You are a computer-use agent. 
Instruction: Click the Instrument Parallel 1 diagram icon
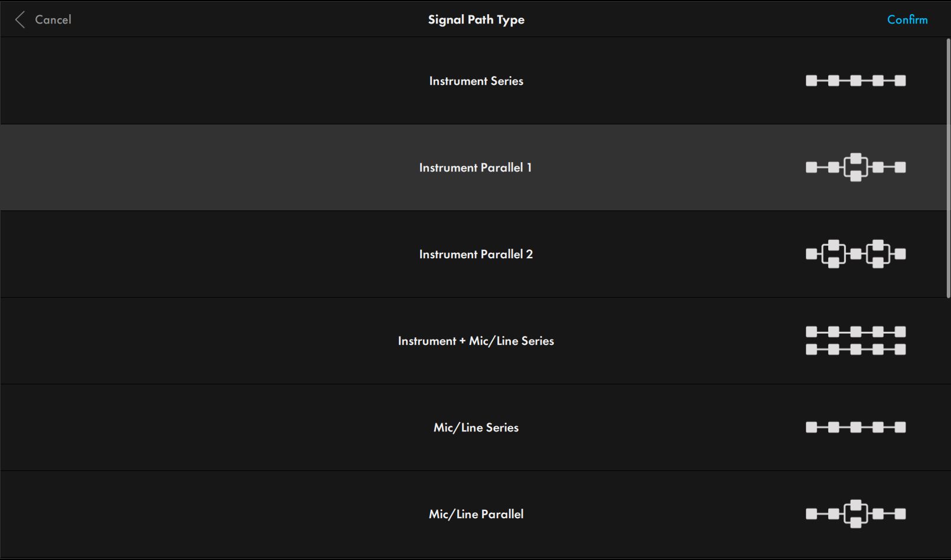click(x=855, y=167)
